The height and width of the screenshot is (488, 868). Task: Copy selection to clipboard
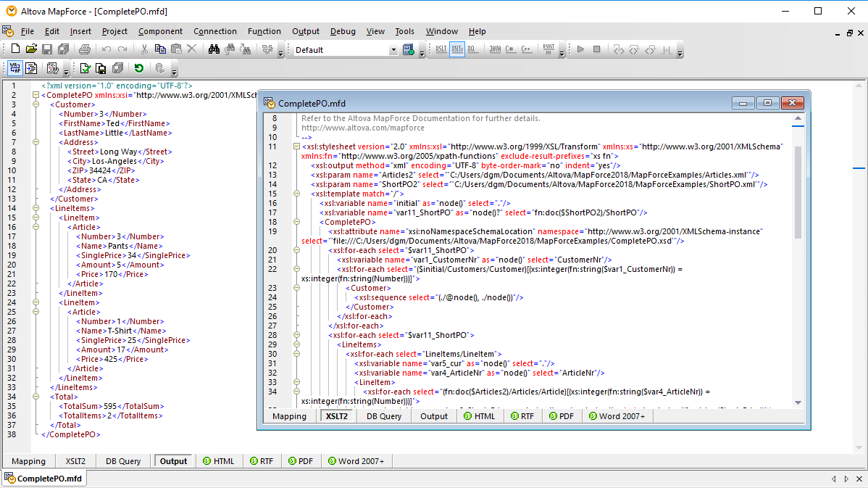[x=160, y=49]
